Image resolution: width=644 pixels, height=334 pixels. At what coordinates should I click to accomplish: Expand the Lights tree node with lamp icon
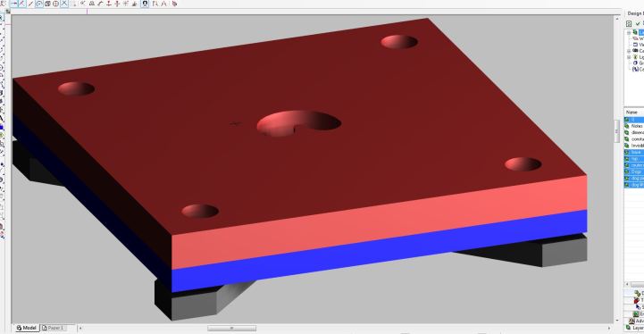(629, 56)
